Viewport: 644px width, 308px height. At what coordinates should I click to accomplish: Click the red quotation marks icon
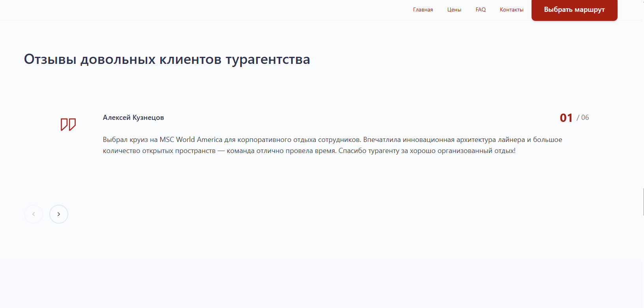(x=68, y=125)
